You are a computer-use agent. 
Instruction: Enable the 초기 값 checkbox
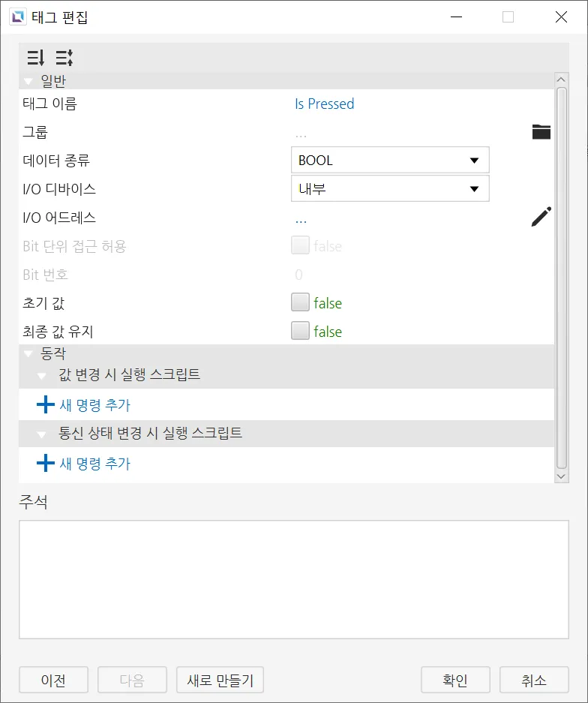pyautogui.click(x=300, y=303)
